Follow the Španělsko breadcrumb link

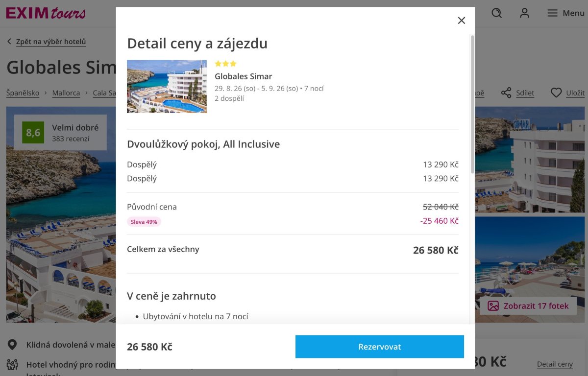[x=23, y=93]
